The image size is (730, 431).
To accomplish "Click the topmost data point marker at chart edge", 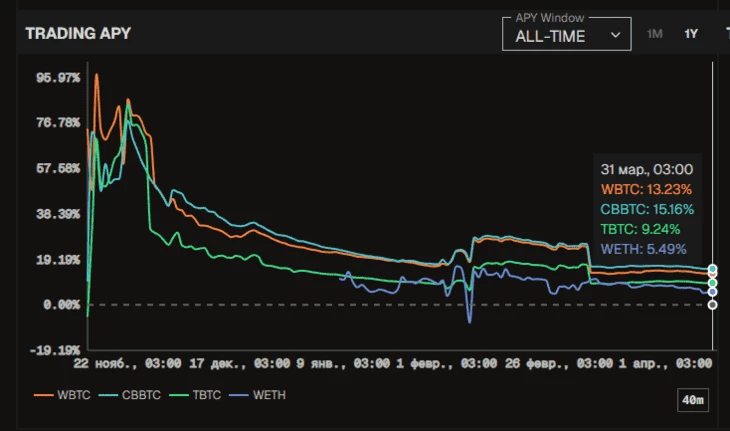I will 712,269.
